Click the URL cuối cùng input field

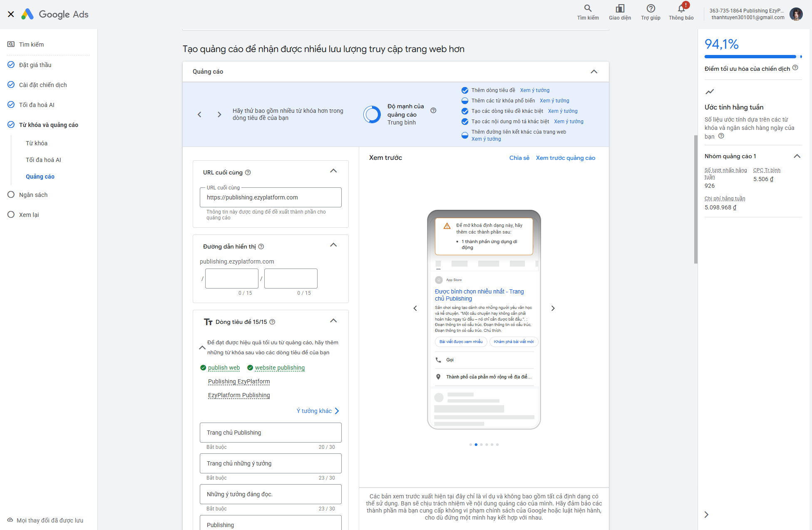click(271, 197)
